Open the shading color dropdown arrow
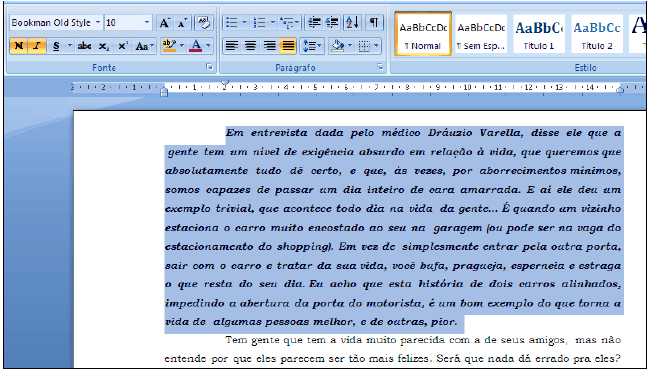Image resolution: width=650 pixels, height=374 pixels. (350, 46)
